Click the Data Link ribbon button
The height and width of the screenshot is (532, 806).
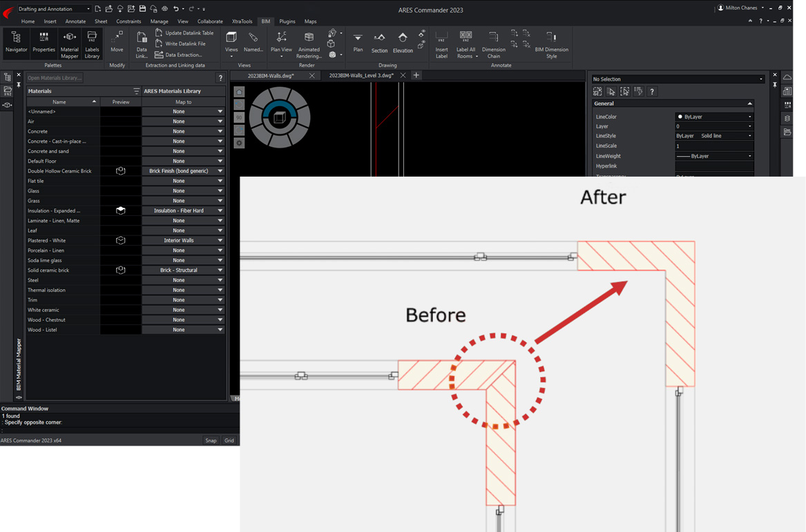pyautogui.click(x=142, y=44)
